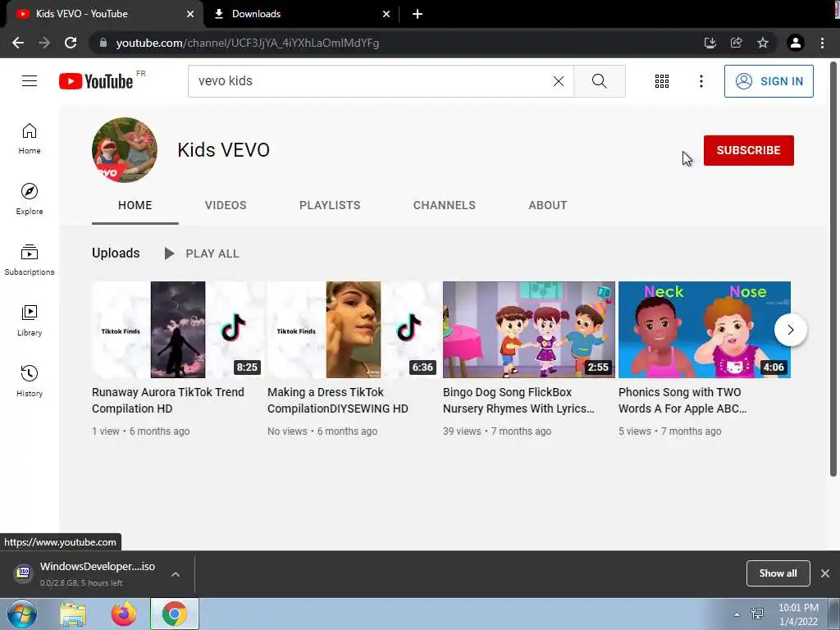This screenshot has width=840, height=630.
Task: Open Subscriptions in the sidebar
Action: coord(30,260)
